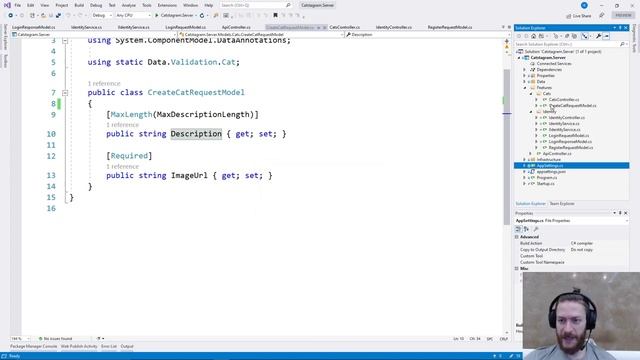Open the Catstagram.Server project navigation dropdown
Image resolution: width=640 pixels, height=360 pixels.
[x=93, y=35]
